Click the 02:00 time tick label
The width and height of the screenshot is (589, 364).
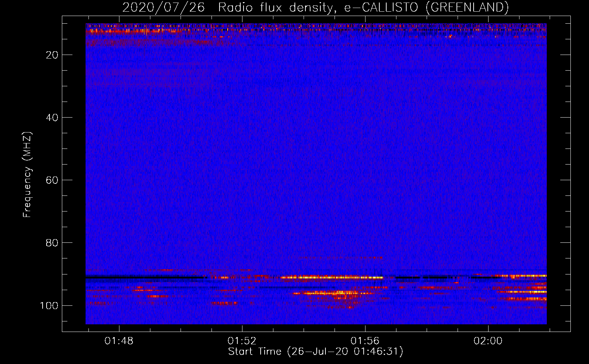click(x=488, y=341)
